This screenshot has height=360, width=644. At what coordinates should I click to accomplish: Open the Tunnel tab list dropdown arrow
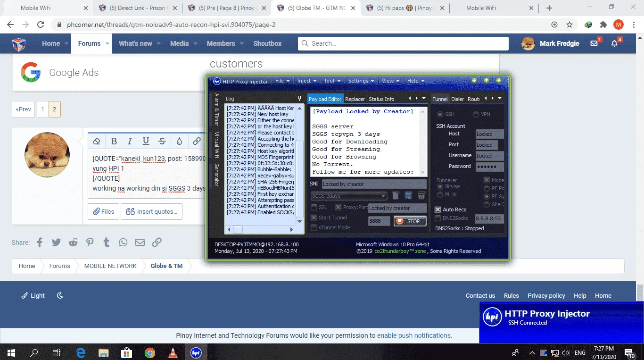pyautogui.click(x=500, y=98)
